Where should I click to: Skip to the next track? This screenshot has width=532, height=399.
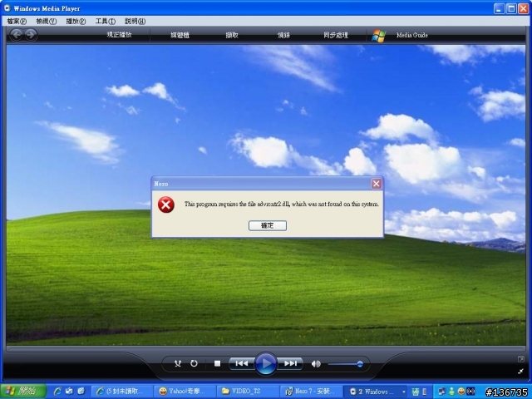[x=290, y=364]
